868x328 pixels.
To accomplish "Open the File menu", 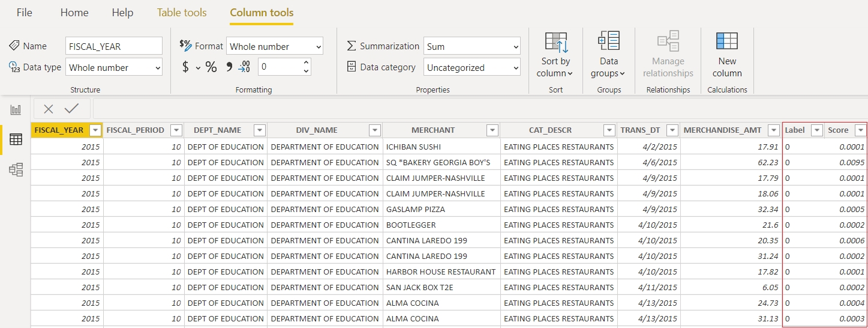I will [x=25, y=13].
